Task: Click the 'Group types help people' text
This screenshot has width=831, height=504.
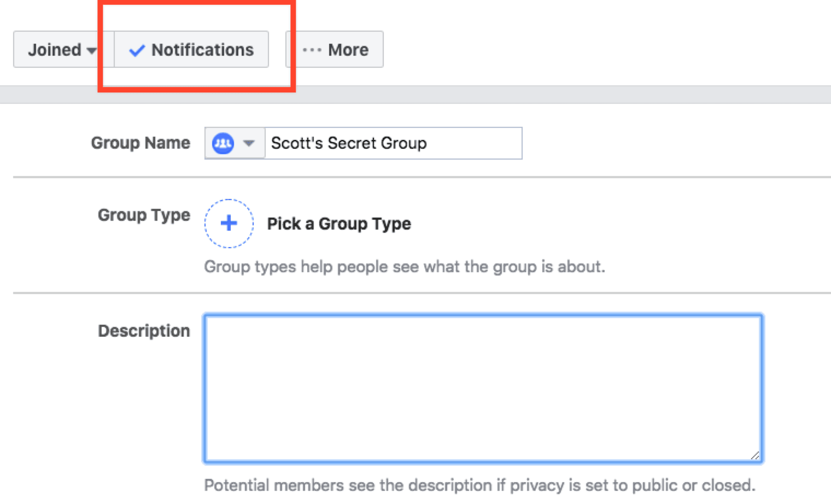Action: click(405, 267)
